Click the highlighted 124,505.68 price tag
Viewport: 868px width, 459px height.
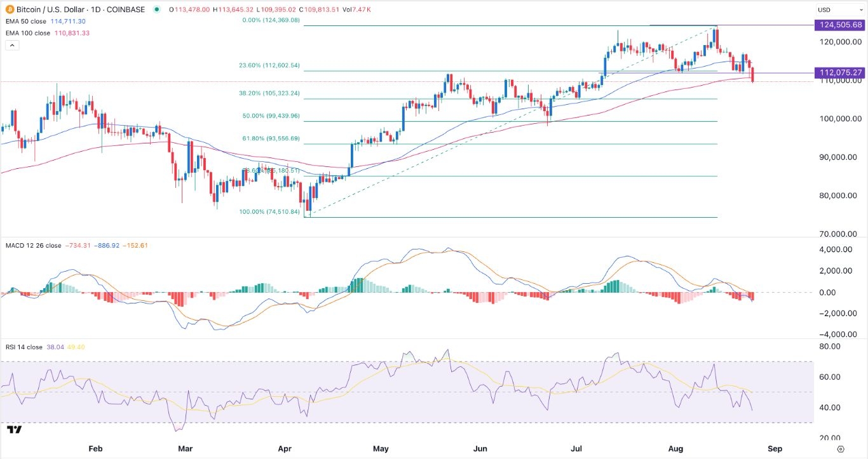(x=839, y=25)
